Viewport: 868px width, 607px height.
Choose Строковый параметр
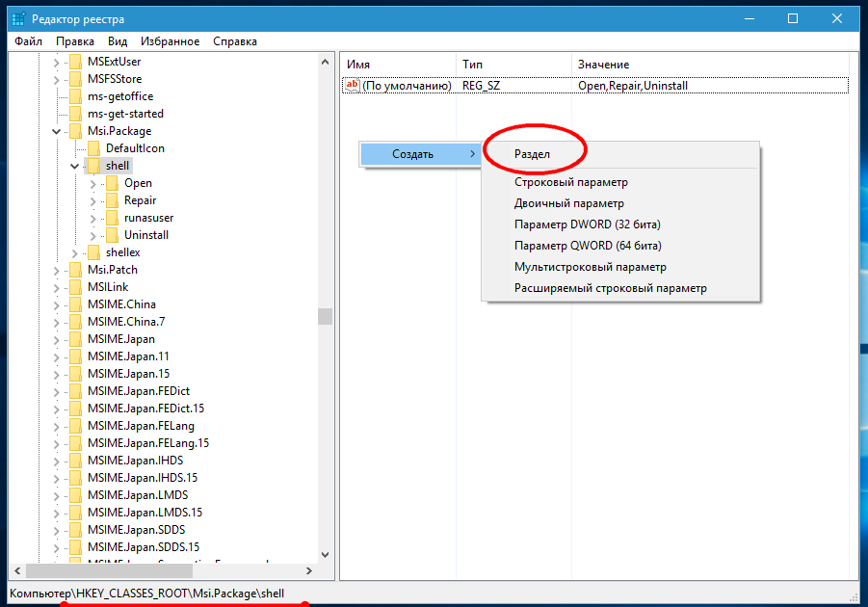point(620,182)
